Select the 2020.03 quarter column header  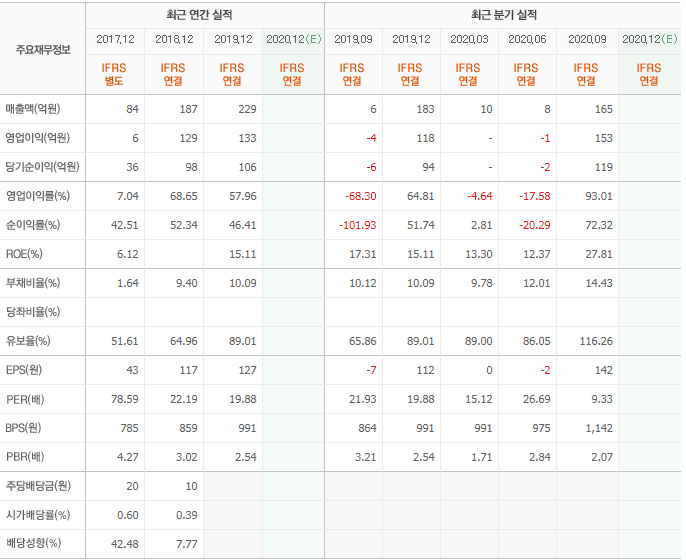[469, 39]
